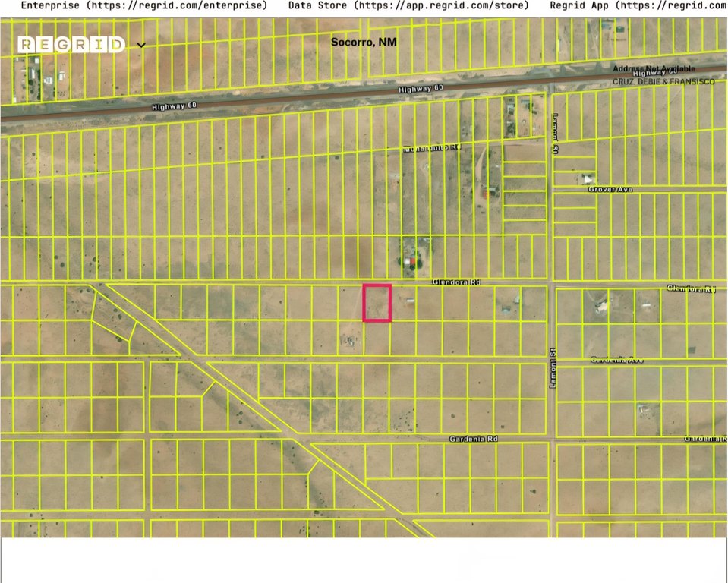This screenshot has height=583, width=728.
Task: Click the Regrid logo
Action: (x=71, y=45)
